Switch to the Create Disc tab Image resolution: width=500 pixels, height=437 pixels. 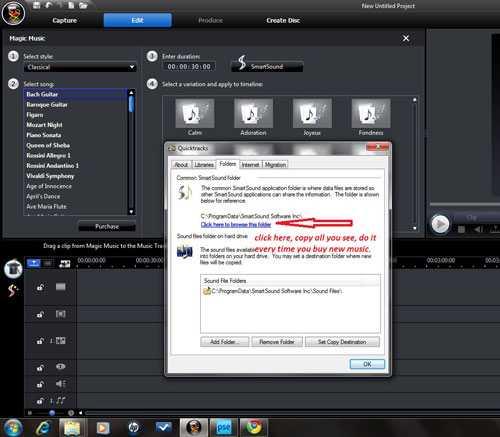283,20
